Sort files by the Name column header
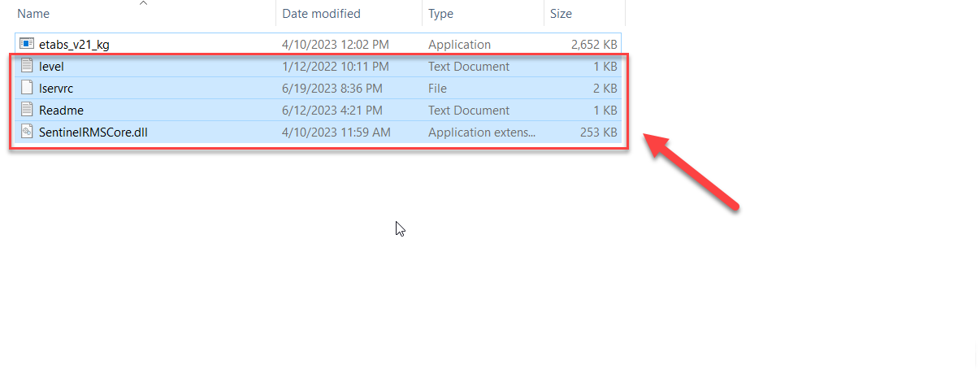Screen dimensions: 980x391 (33, 14)
